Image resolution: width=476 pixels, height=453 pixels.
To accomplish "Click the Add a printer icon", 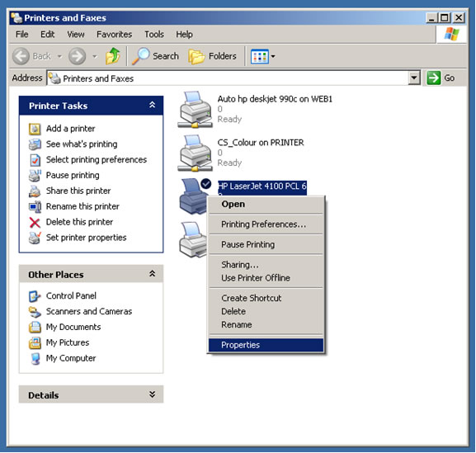I will coord(35,129).
